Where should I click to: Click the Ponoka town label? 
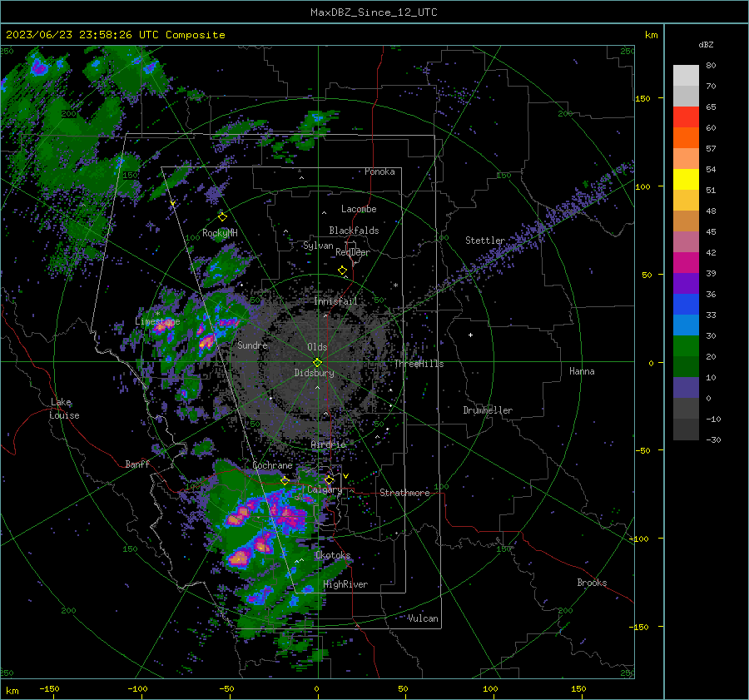[x=379, y=171]
